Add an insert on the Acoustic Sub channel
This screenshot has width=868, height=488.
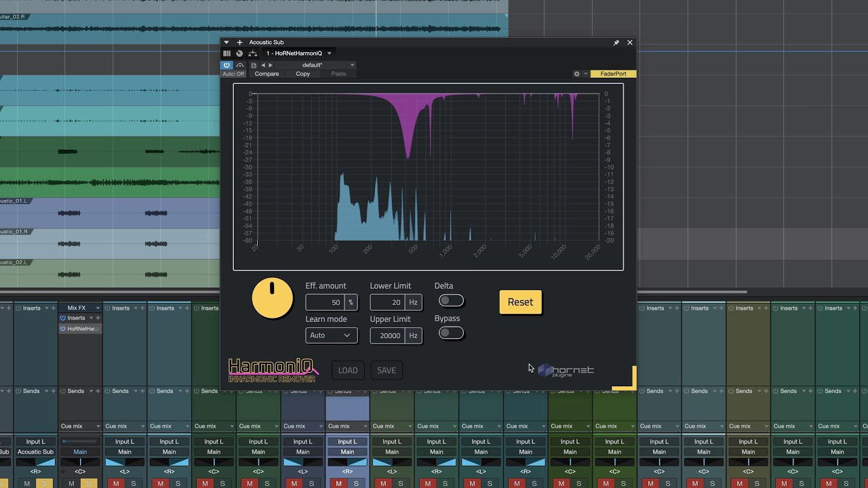coord(53,308)
